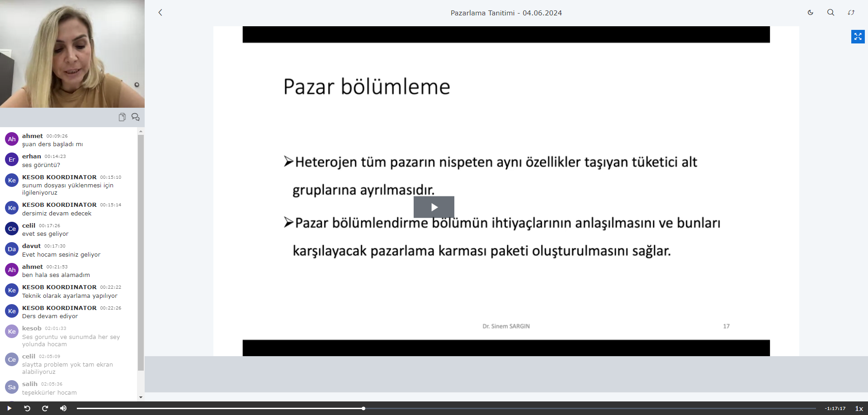This screenshot has width=868, height=415.
Task: Skip forward using the clockwise arrow icon
Action: (45, 408)
